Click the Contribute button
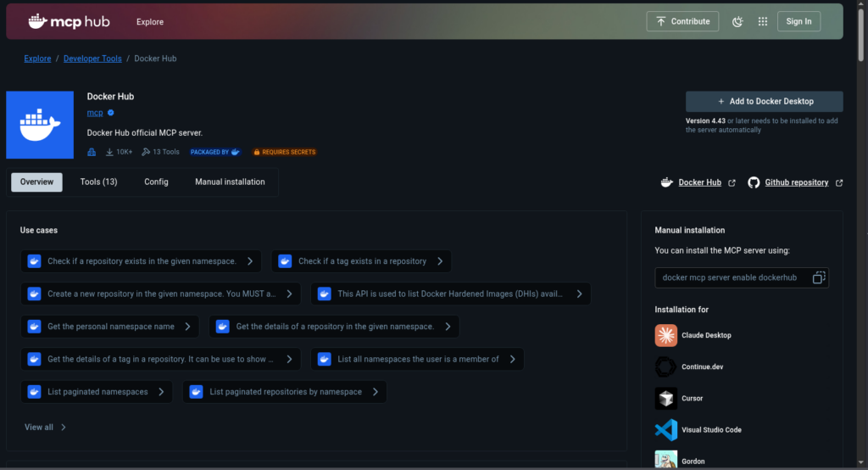Screen dimensions: 868x470 682,21
